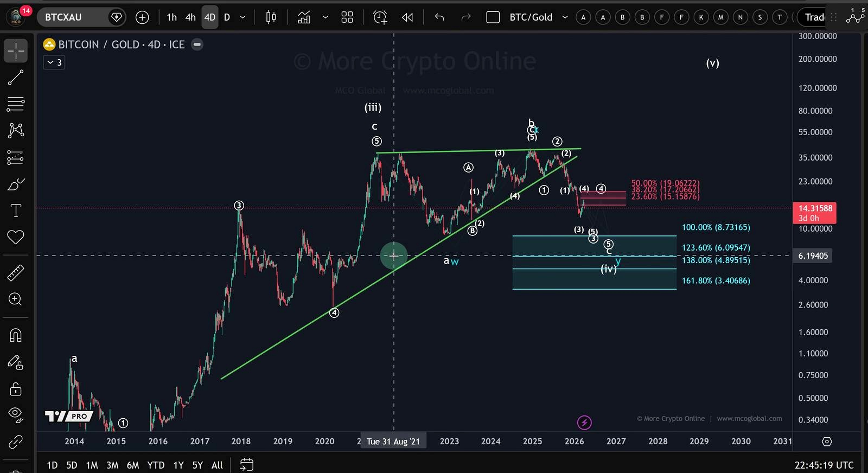Select the ruler measure tool
This screenshot has width=868, height=473.
pos(16,273)
